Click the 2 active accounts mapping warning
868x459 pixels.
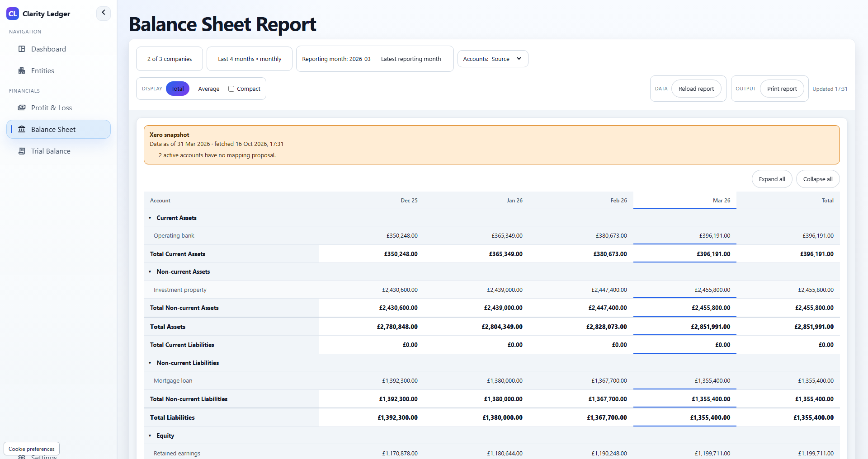click(217, 155)
